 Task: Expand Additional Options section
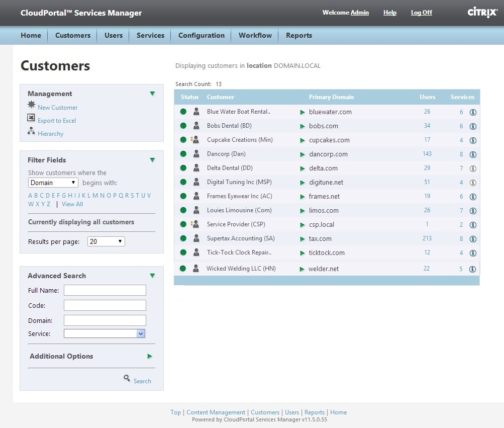tap(150, 356)
